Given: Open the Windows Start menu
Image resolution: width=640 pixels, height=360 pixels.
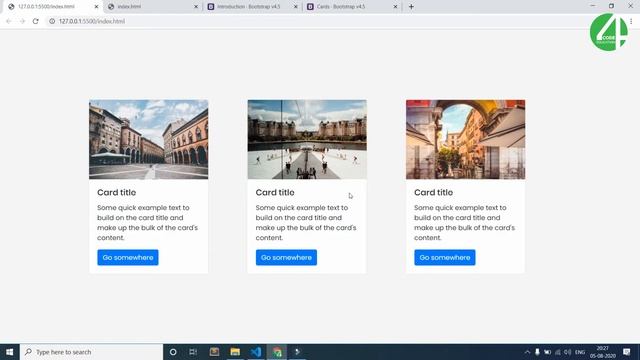Looking at the screenshot, I should click(x=10, y=352).
